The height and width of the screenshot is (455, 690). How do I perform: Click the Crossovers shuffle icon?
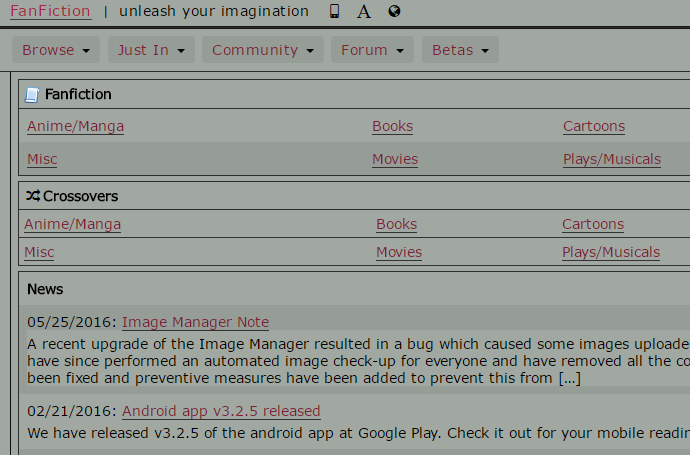(32, 196)
